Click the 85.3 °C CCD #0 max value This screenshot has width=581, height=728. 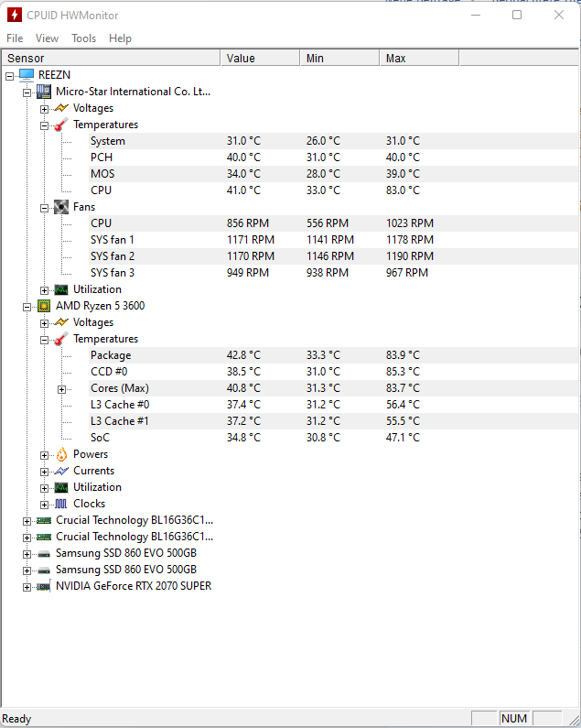[x=403, y=372]
